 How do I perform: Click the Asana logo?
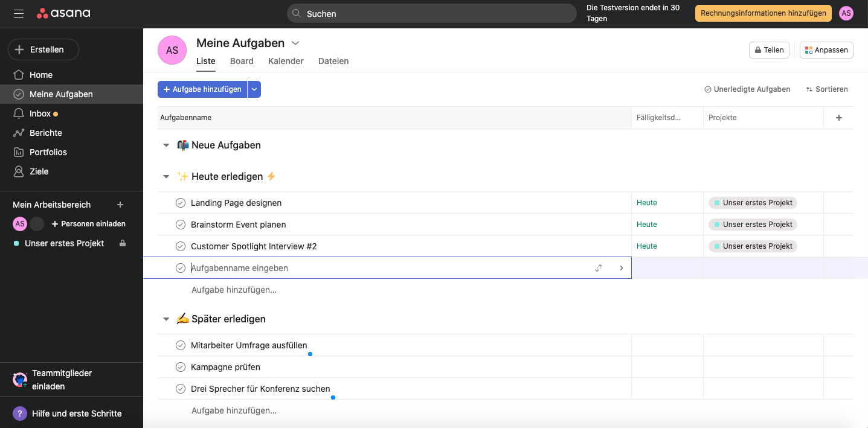coord(63,13)
